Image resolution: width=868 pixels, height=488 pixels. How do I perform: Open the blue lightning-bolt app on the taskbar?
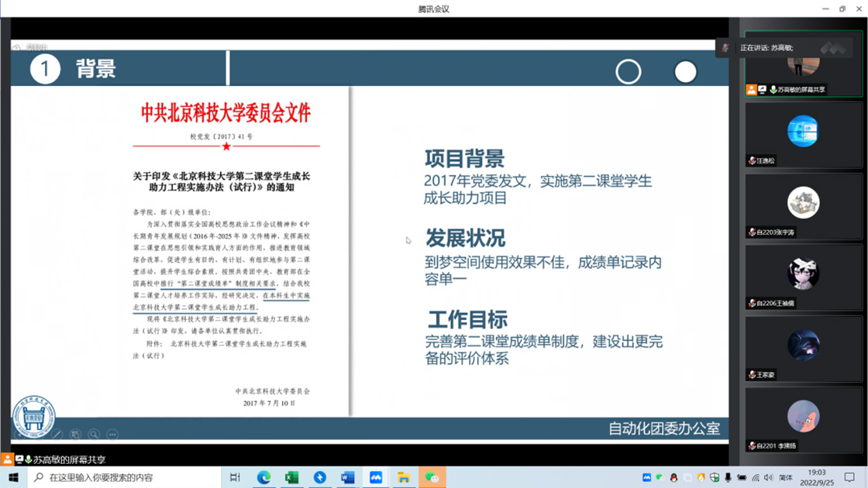tap(320, 477)
